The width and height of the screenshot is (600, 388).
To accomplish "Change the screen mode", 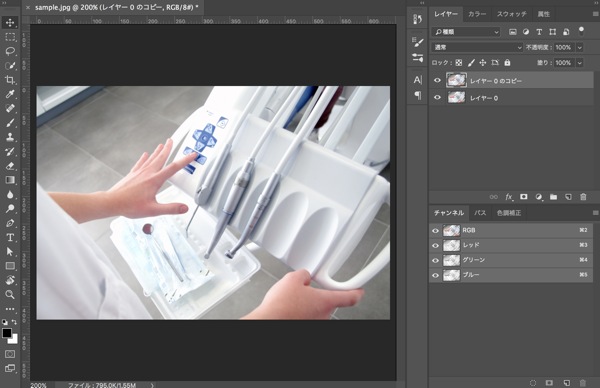I will pos(10,368).
